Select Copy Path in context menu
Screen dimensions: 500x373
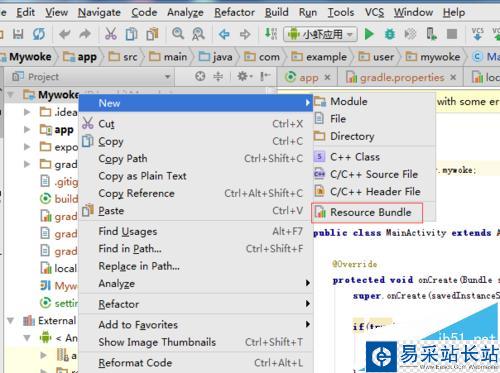point(196,158)
